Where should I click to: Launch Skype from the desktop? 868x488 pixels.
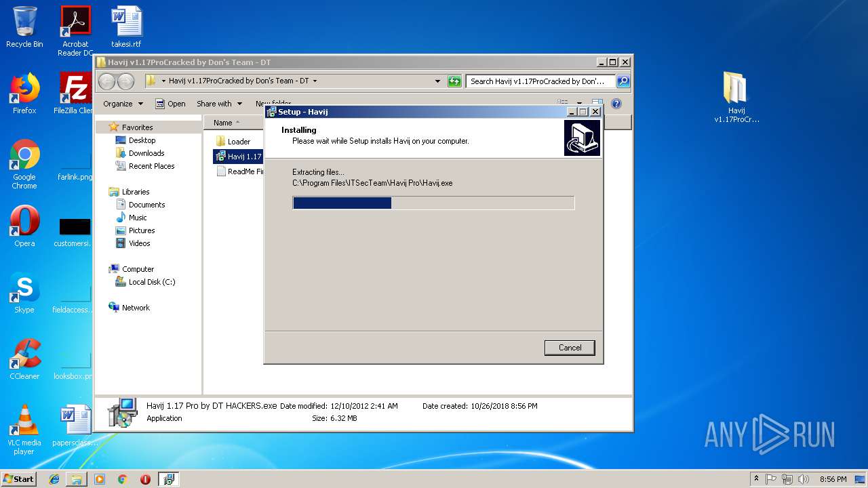(24, 293)
